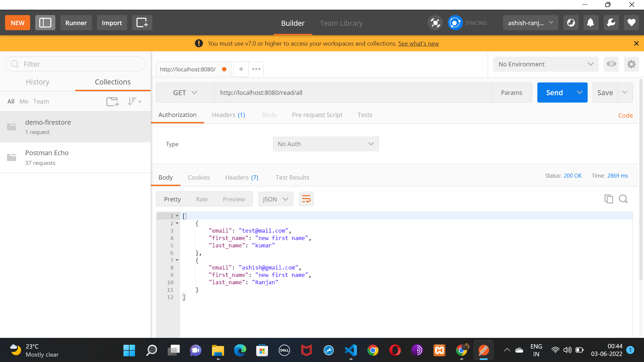Viewport: 644px width, 362px height.
Task: Follow the See what's new link
Action: (x=418, y=43)
